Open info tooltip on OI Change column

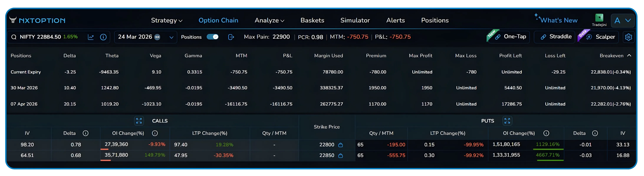155,133
